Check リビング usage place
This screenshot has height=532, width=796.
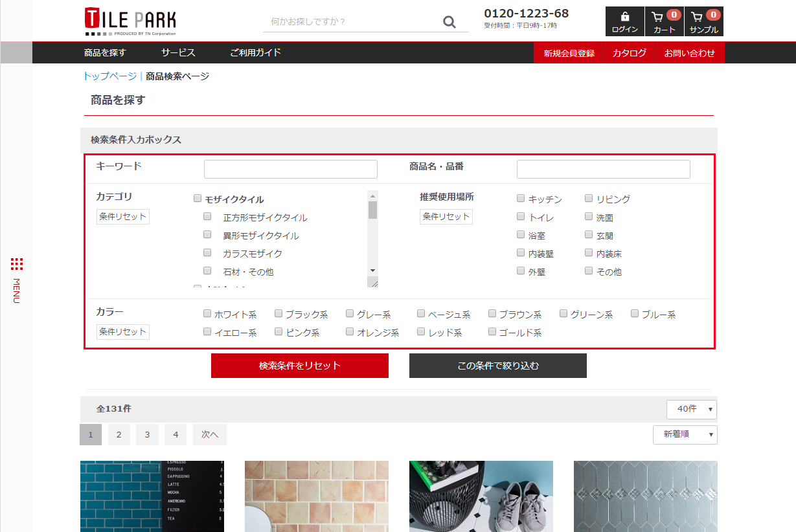pos(589,199)
